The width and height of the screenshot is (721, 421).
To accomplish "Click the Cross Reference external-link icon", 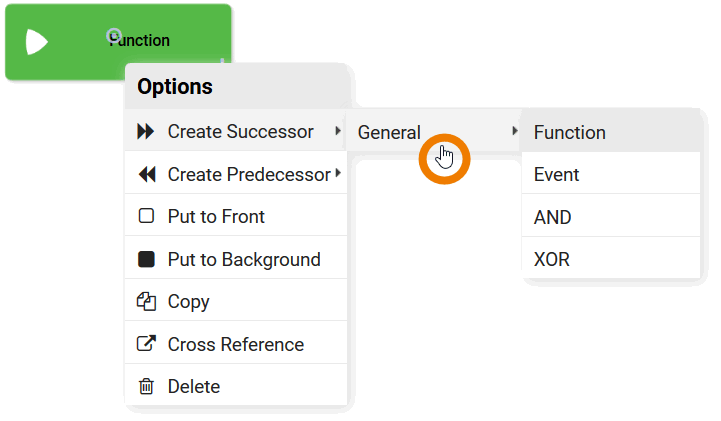I will point(146,344).
